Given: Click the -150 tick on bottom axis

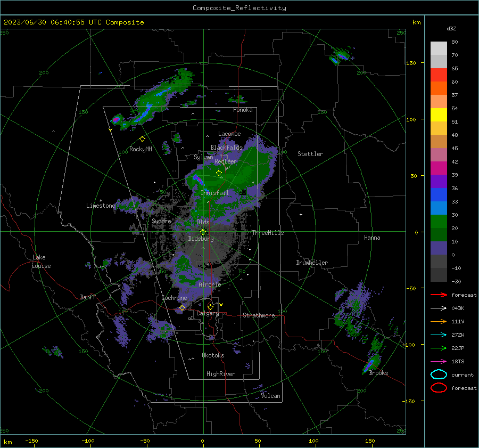Looking at the screenshot, I should click(31, 441).
